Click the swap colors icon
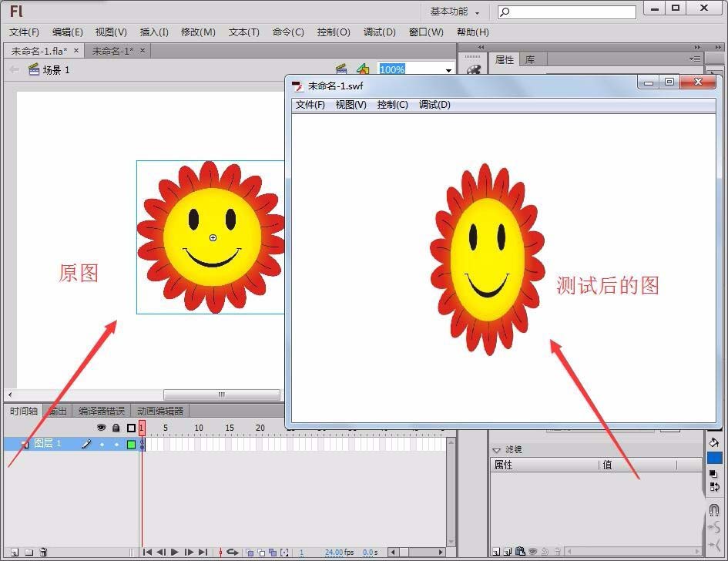Viewport: 728px width, 561px height. coord(715,487)
